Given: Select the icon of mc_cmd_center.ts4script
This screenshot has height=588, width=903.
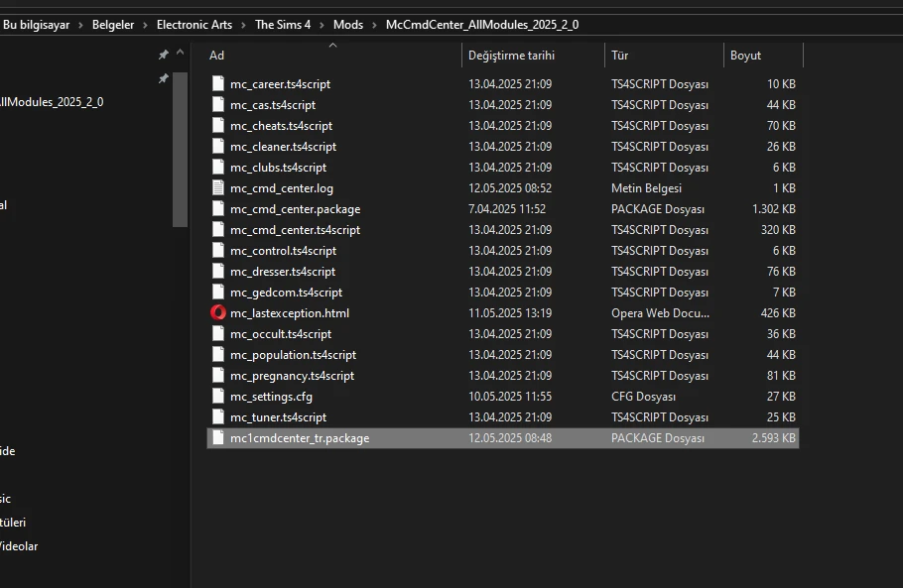Looking at the screenshot, I should (x=217, y=229).
